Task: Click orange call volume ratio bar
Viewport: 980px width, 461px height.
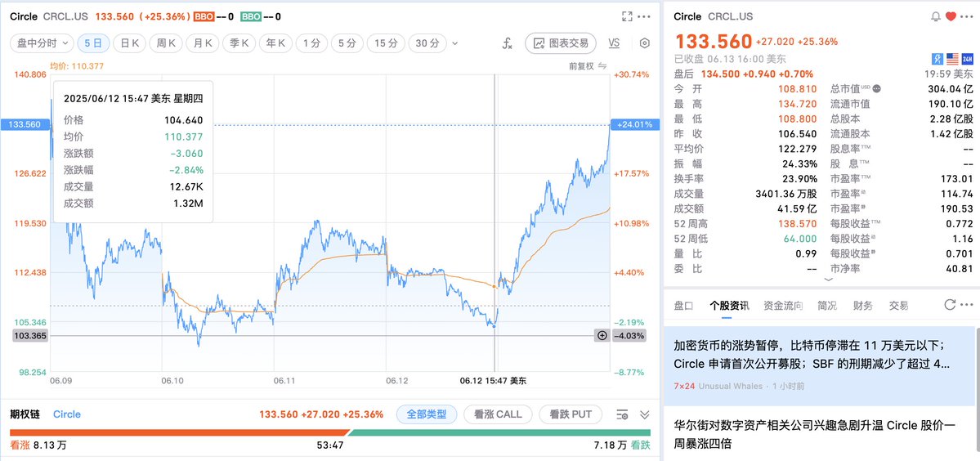Action: click(x=179, y=432)
